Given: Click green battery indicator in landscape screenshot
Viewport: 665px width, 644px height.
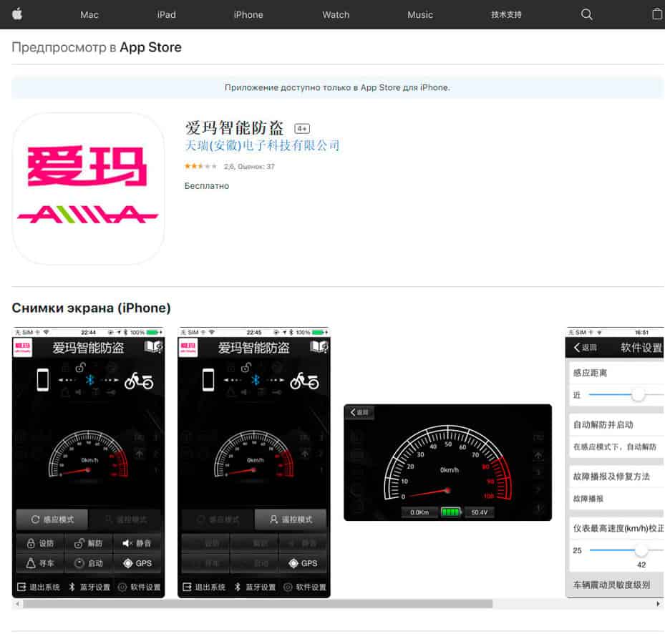Looking at the screenshot, I should 450,512.
